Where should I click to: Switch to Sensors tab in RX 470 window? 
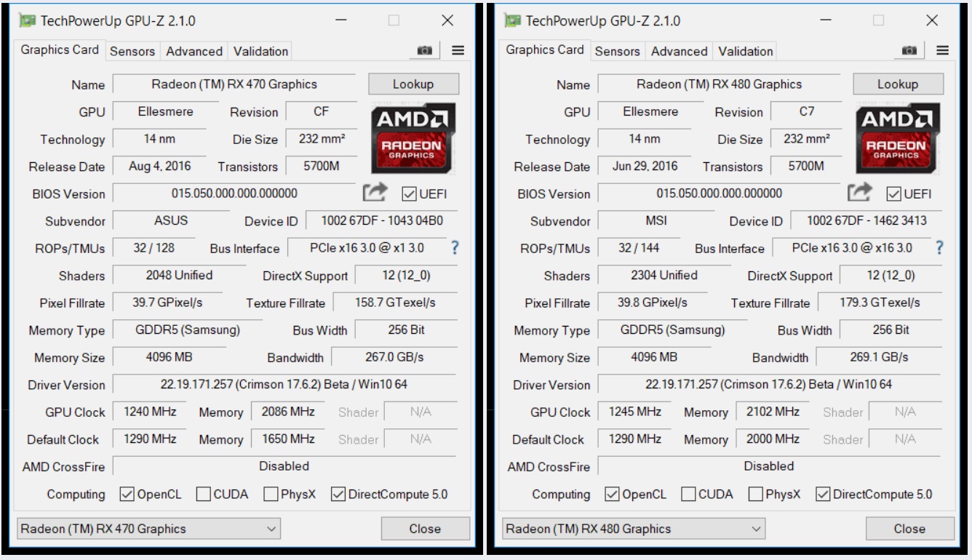[132, 51]
